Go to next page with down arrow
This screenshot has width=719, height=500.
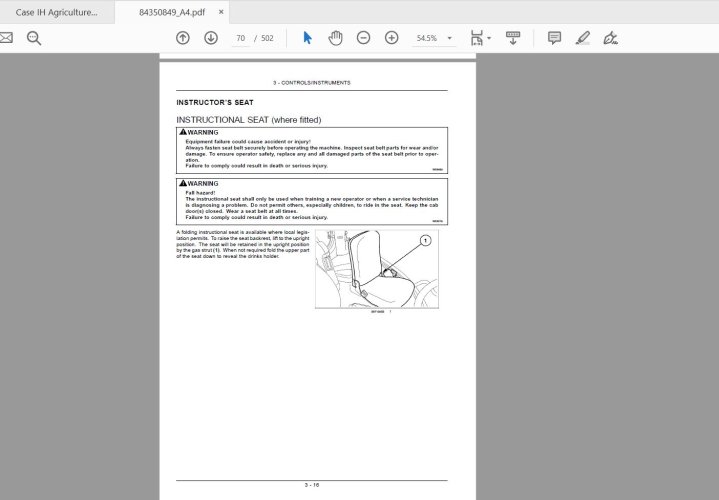[x=211, y=38]
